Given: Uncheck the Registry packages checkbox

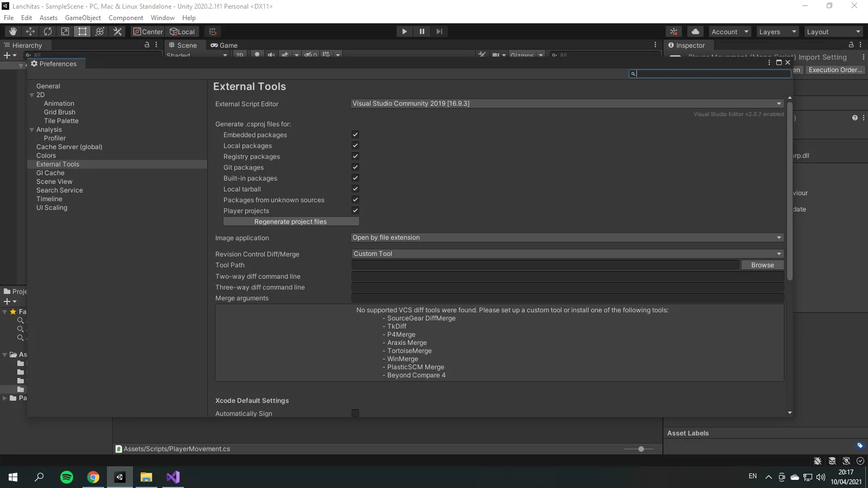Looking at the screenshot, I should [x=355, y=156].
